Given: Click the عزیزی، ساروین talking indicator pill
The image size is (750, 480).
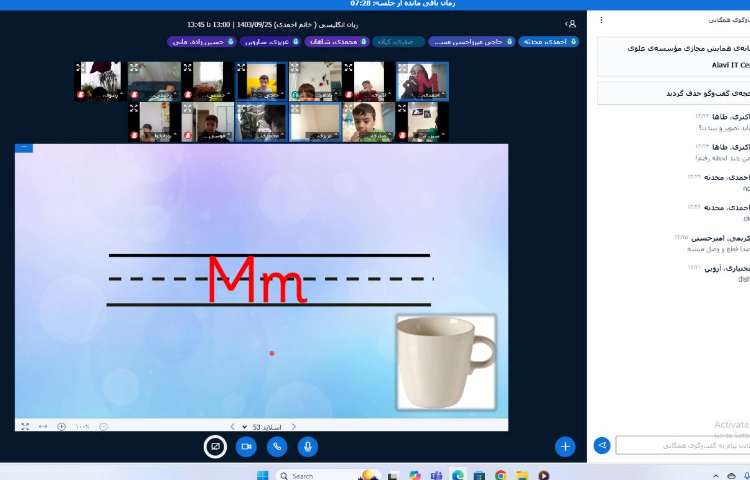Looking at the screenshot, I should click(270, 42).
